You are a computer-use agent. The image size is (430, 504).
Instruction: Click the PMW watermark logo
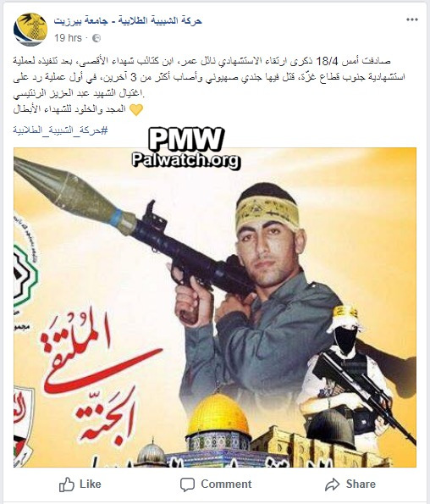(x=186, y=140)
